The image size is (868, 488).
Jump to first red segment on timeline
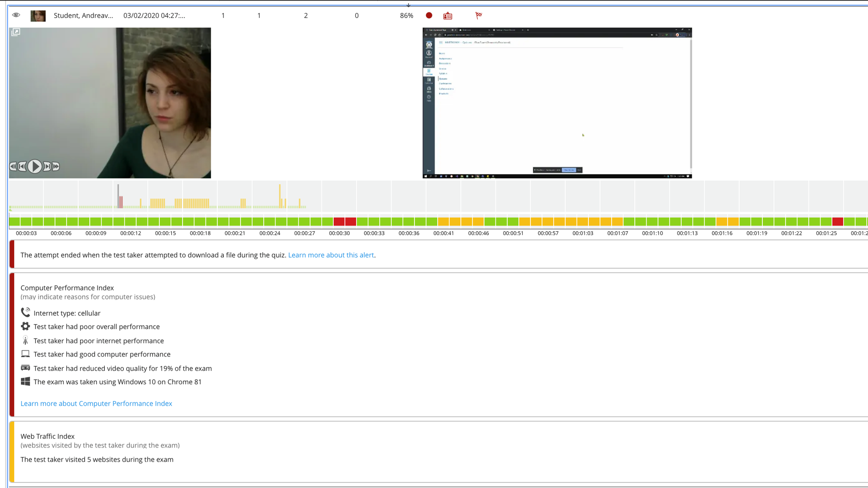pyautogui.click(x=339, y=222)
